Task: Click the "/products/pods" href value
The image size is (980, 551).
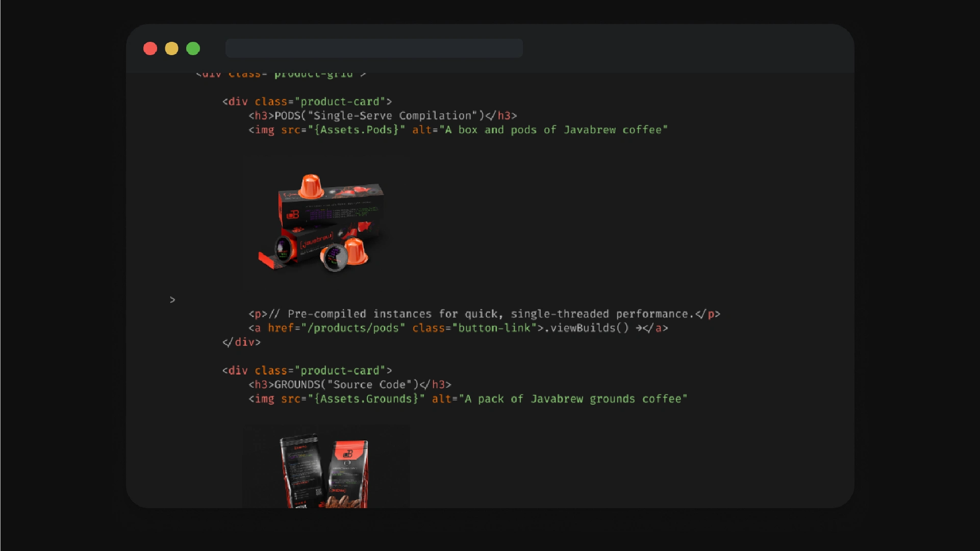Action: [x=353, y=328]
